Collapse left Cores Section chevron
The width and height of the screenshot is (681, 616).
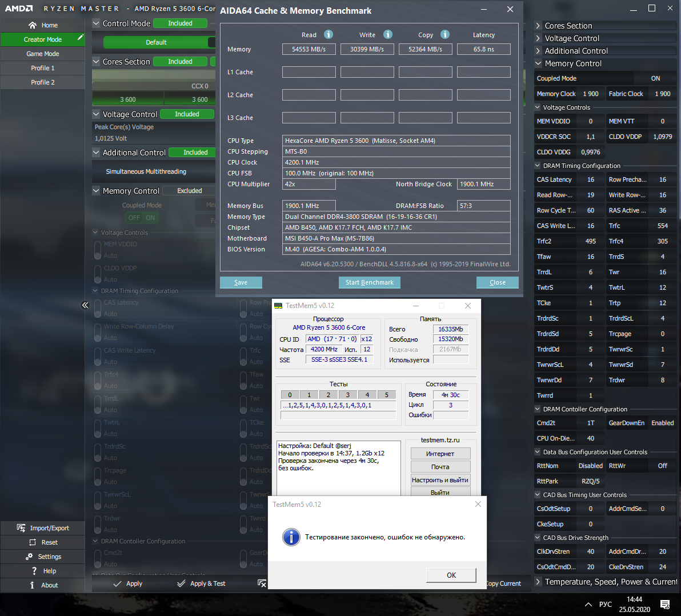[x=96, y=62]
